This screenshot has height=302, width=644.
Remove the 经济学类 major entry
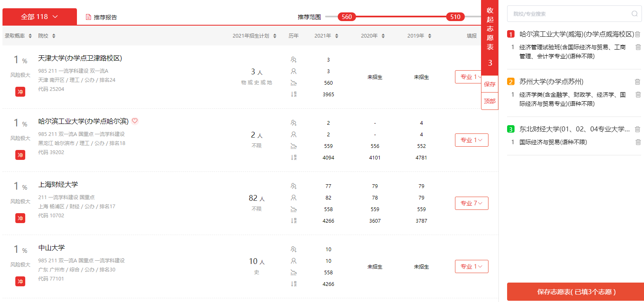(638, 95)
